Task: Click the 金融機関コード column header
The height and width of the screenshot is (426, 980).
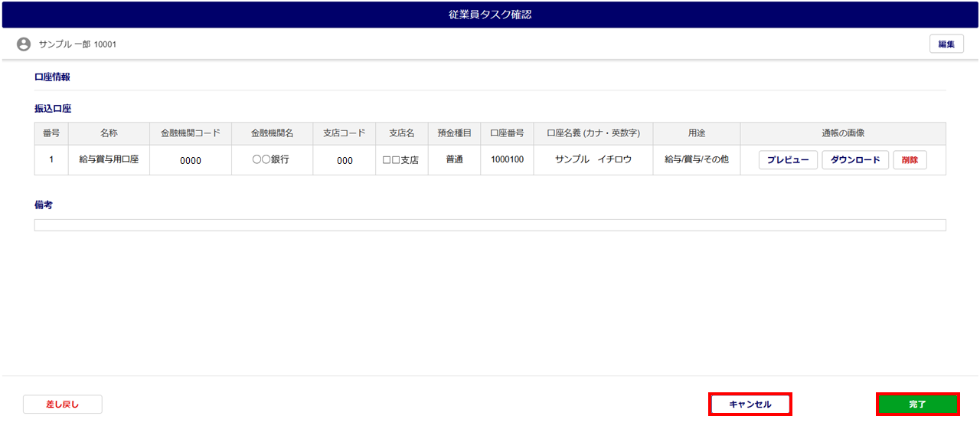Action: [190, 133]
